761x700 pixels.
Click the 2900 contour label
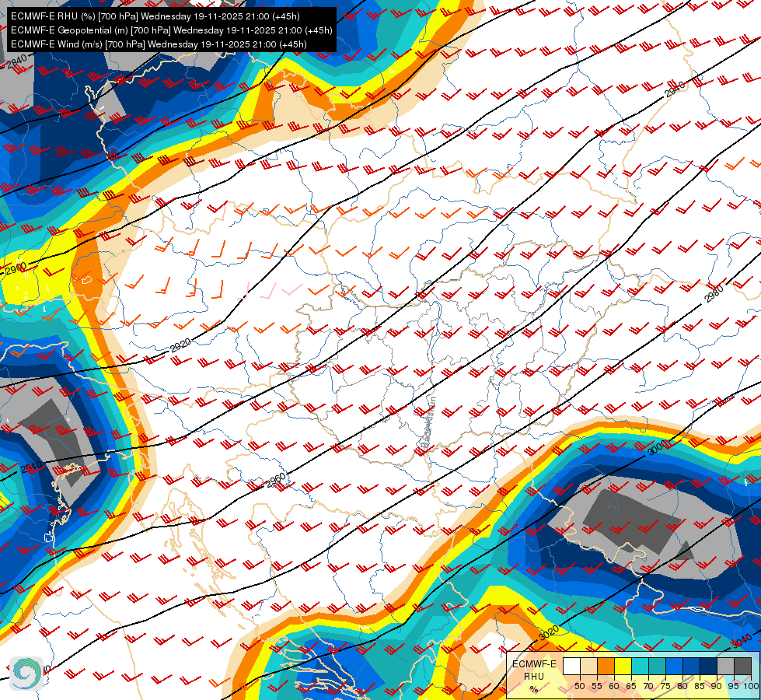pos(16,268)
